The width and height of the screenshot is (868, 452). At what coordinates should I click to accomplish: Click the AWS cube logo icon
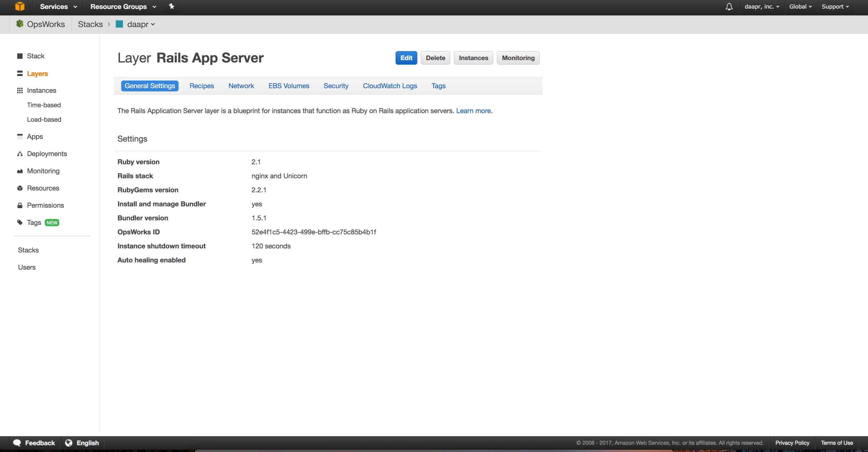click(20, 7)
